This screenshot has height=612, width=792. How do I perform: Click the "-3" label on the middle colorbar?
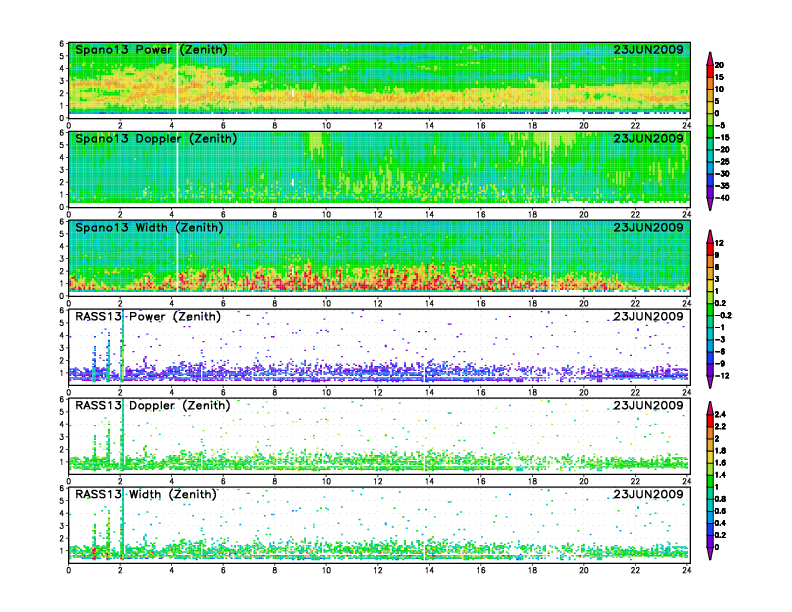coord(720,340)
